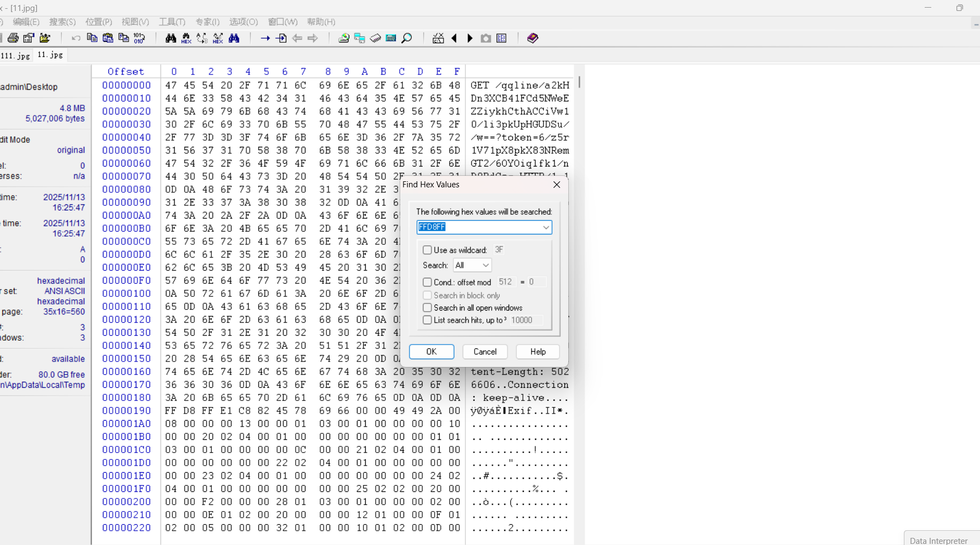Enable the Use as wildcard checkbox
Viewport: 980px width, 545px height.
coord(427,250)
